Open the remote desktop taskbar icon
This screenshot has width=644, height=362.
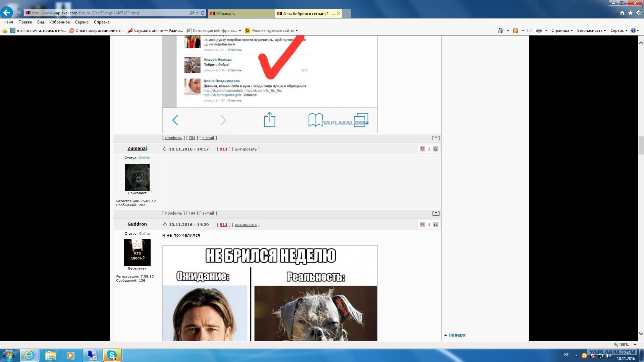coord(92,355)
